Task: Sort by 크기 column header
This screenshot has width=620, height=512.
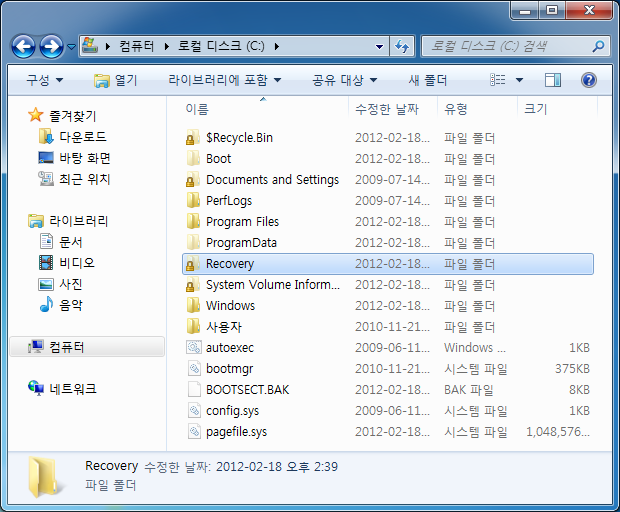Action: point(535,109)
